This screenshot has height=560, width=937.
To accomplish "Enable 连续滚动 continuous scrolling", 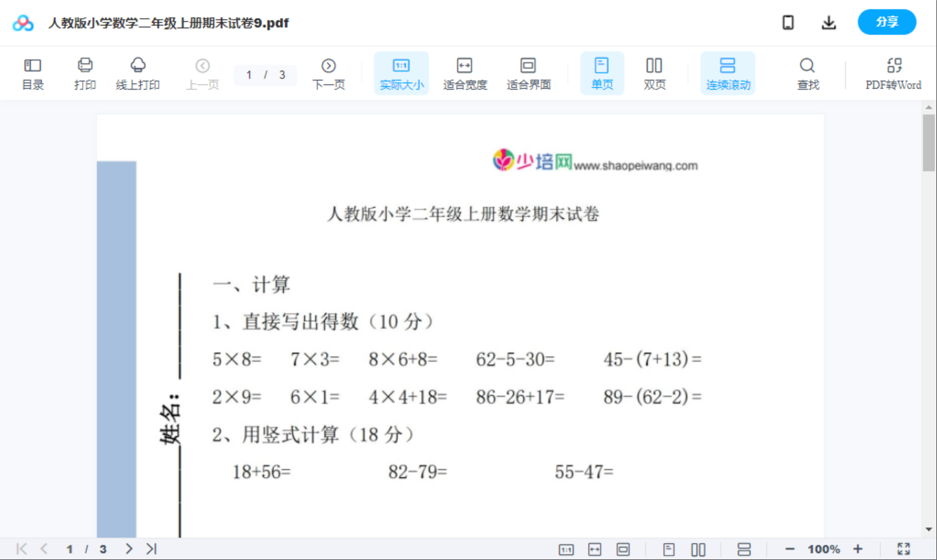I will [728, 73].
